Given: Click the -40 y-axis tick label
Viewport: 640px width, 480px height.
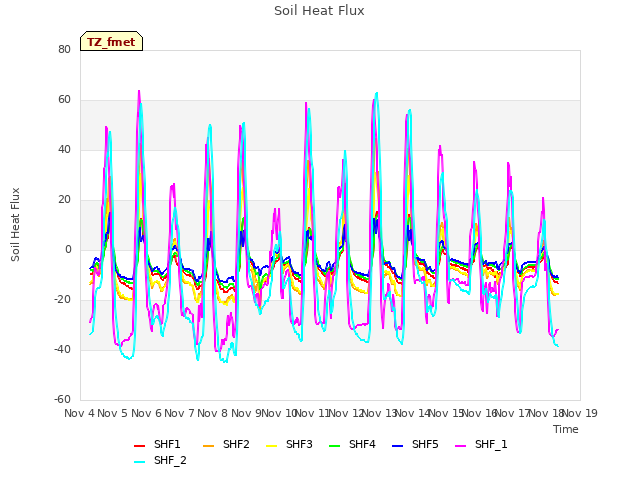Looking at the screenshot, I should coord(62,349).
